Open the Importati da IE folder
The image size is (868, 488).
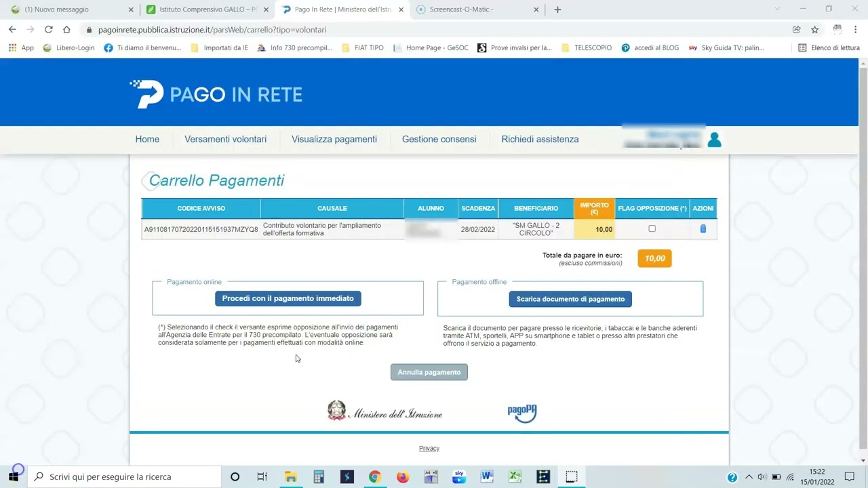220,48
